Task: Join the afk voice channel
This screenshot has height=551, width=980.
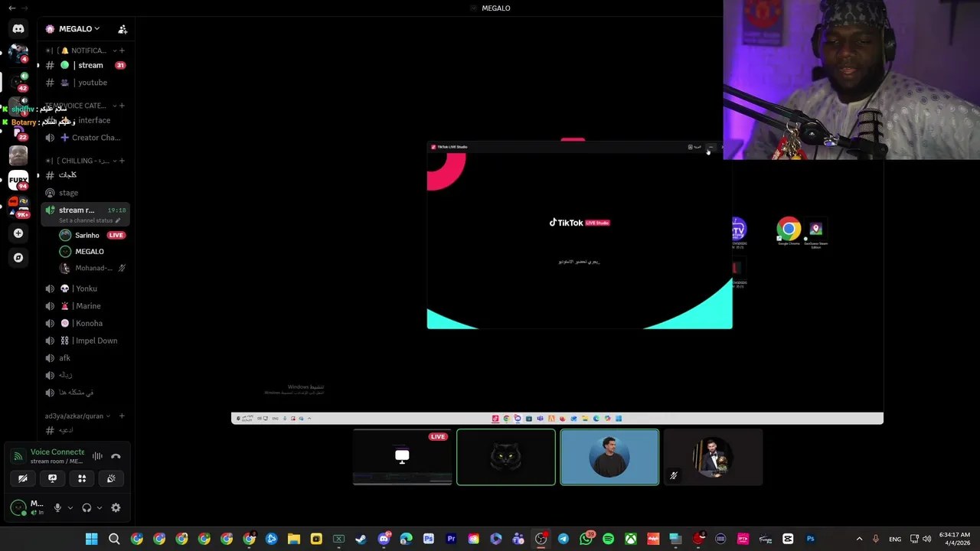Action: [85, 358]
